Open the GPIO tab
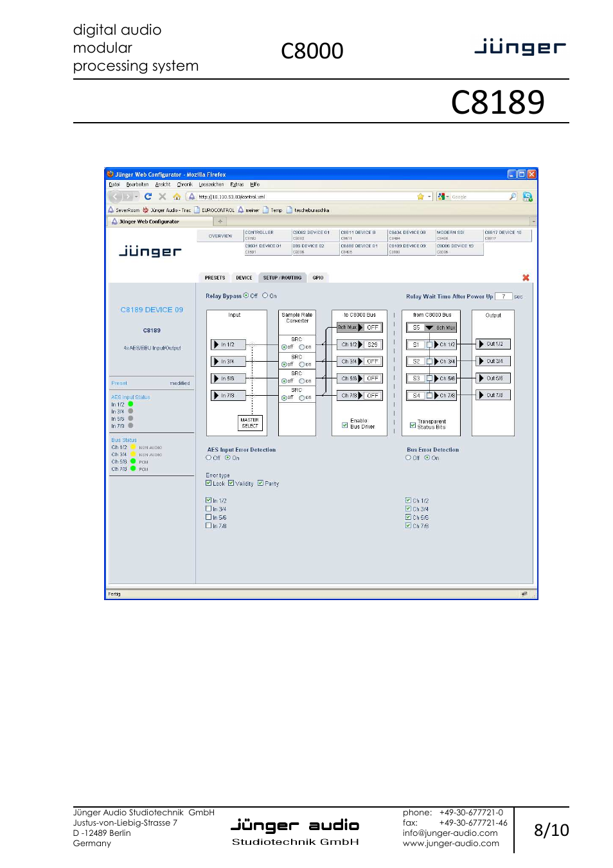 coord(318,278)
